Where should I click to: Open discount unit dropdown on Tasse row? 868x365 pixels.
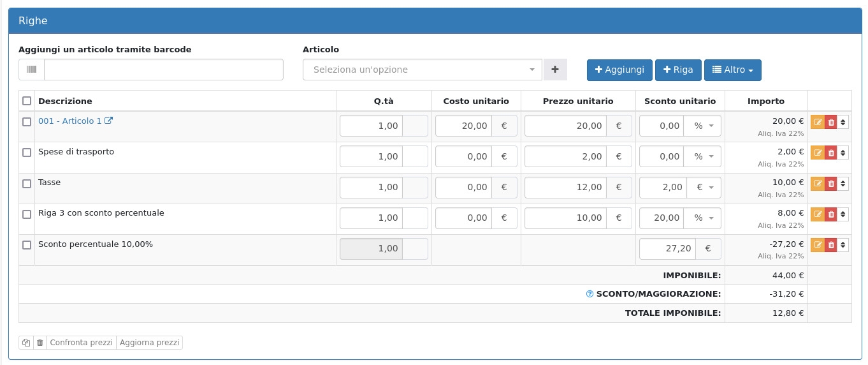click(703, 188)
